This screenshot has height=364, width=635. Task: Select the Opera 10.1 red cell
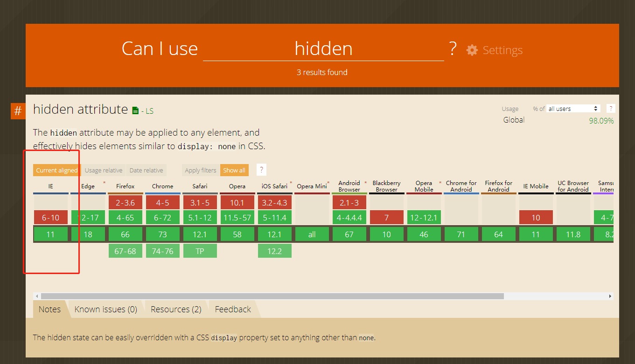point(237,203)
